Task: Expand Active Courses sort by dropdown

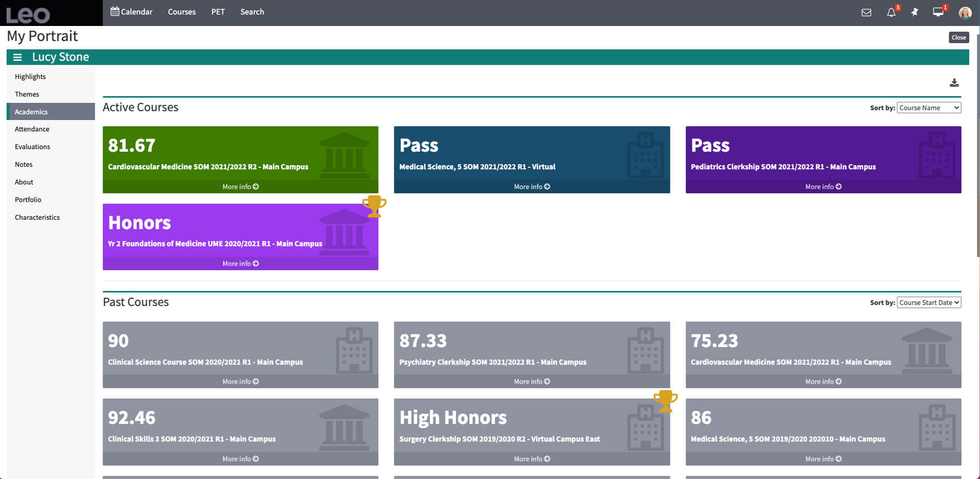Action: click(929, 108)
